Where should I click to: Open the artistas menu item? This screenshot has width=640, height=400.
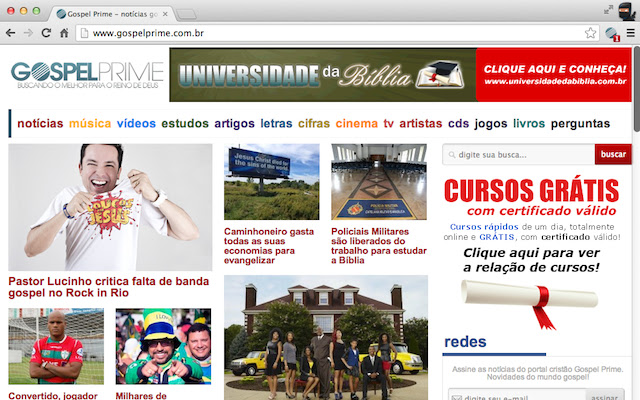click(x=420, y=123)
